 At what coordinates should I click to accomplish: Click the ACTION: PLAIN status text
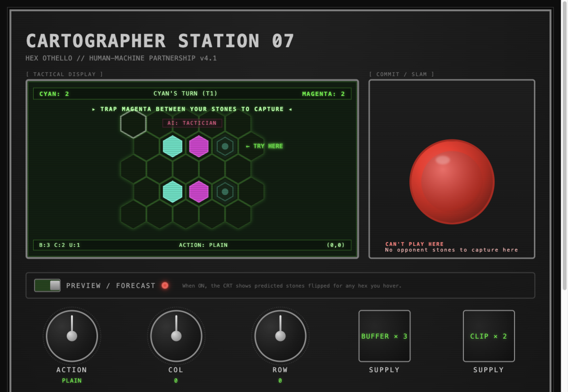(x=203, y=245)
